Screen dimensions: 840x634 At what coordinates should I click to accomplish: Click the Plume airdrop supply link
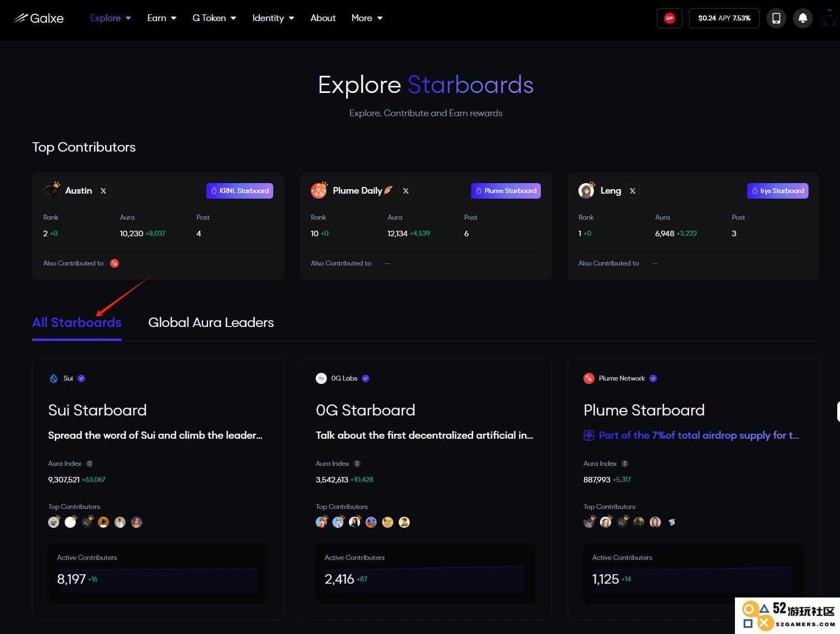(699, 435)
